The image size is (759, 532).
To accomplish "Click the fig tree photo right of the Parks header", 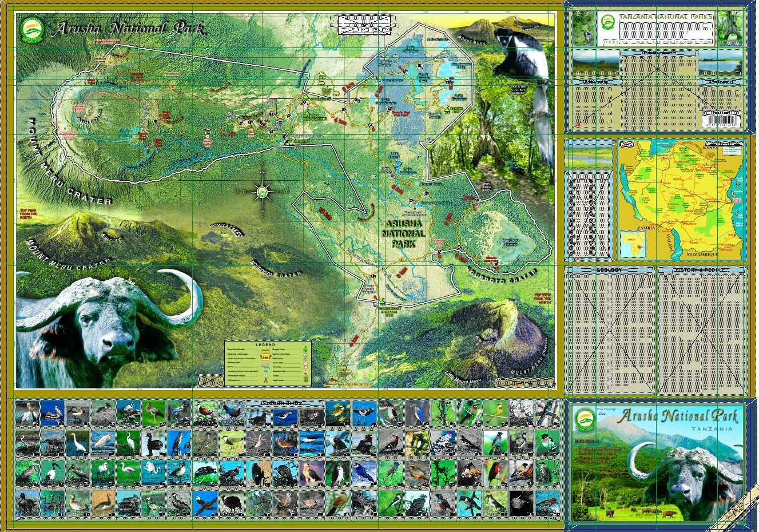I will (x=730, y=29).
